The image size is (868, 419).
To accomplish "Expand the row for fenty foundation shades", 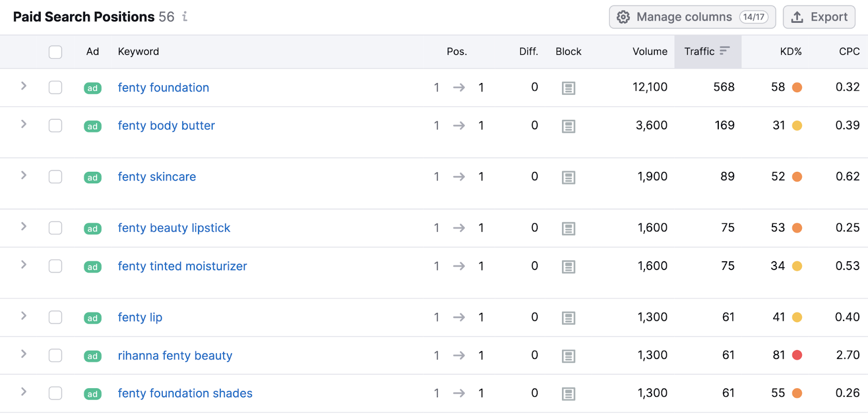I will [x=23, y=393].
